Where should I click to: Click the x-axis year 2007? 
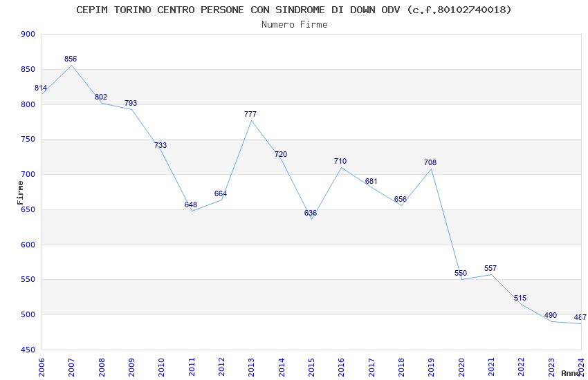tap(71, 368)
